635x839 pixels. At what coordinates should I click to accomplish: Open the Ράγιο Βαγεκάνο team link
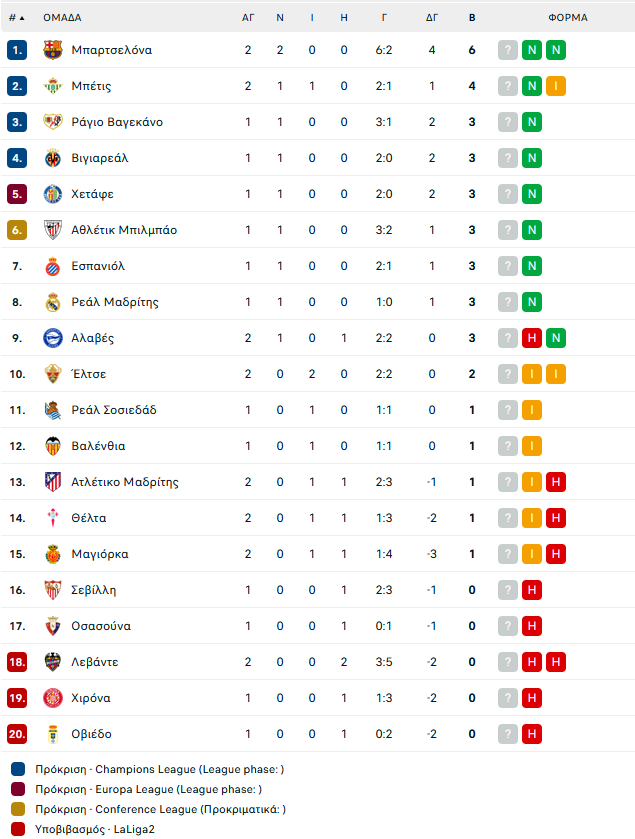(117, 122)
